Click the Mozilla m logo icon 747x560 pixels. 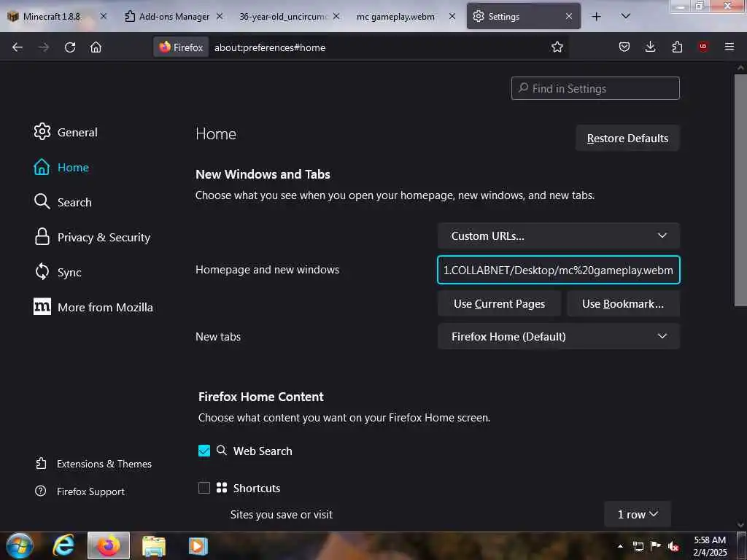[42, 307]
